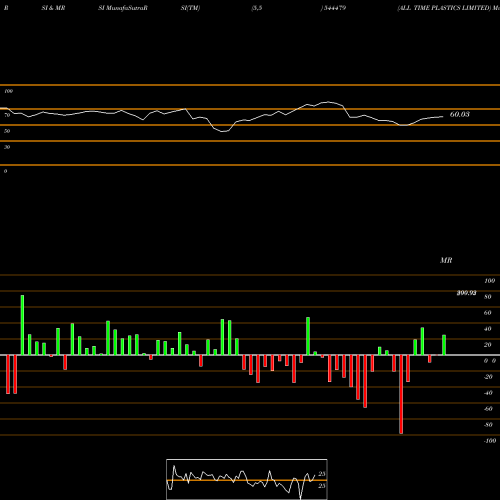The image size is (500, 500).
Task: Click the MR axis label -80
Action: click(x=488, y=425)
